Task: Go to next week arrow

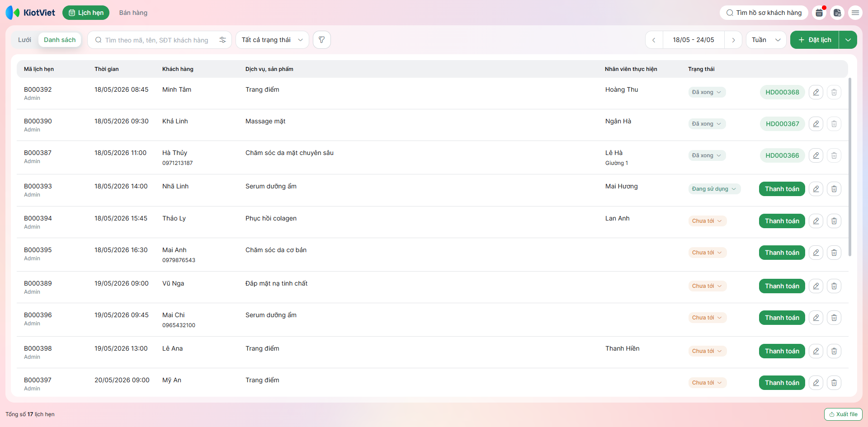Action: coord(733,40)
